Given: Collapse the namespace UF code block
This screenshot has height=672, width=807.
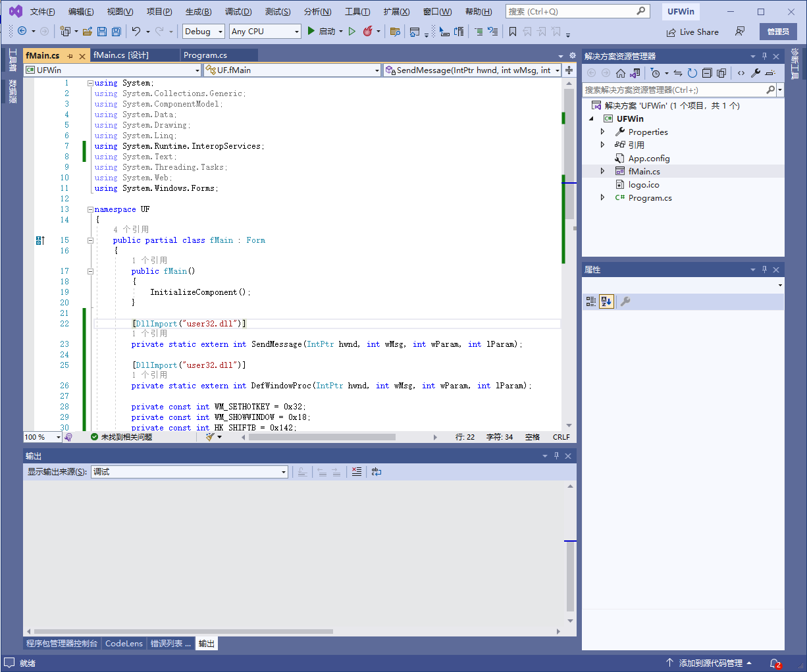Looking at the screenshot, I should 90,209.
